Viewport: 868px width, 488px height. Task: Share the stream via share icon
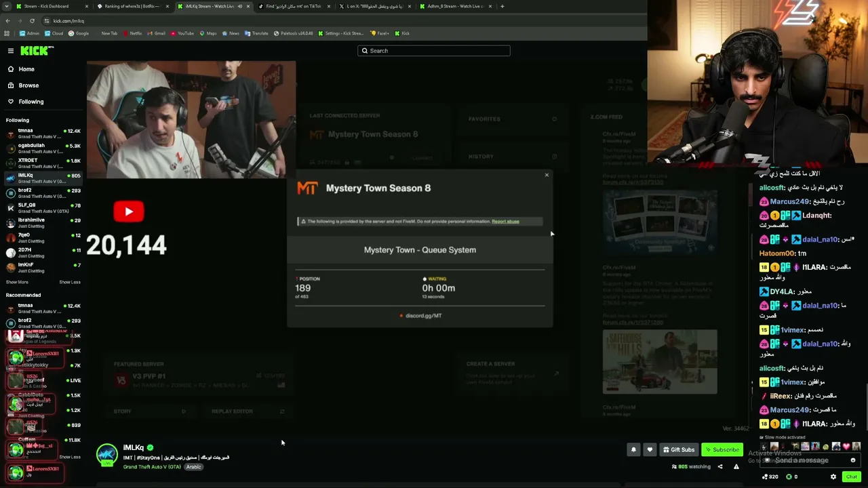pos(720,466)
